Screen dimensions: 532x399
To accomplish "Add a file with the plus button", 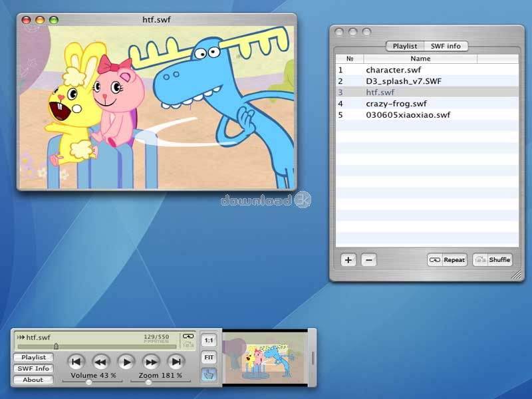I will click(348, 260).
